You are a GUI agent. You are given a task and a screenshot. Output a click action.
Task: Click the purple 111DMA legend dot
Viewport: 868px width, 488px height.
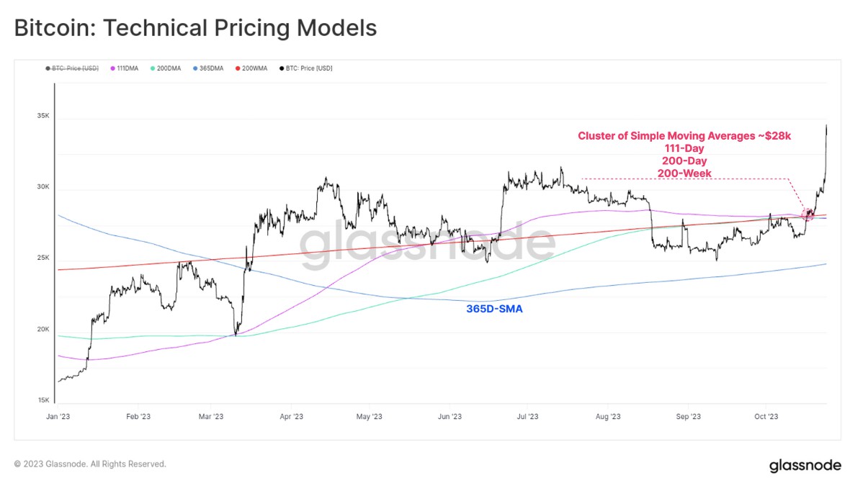click(x=112, y=68)
